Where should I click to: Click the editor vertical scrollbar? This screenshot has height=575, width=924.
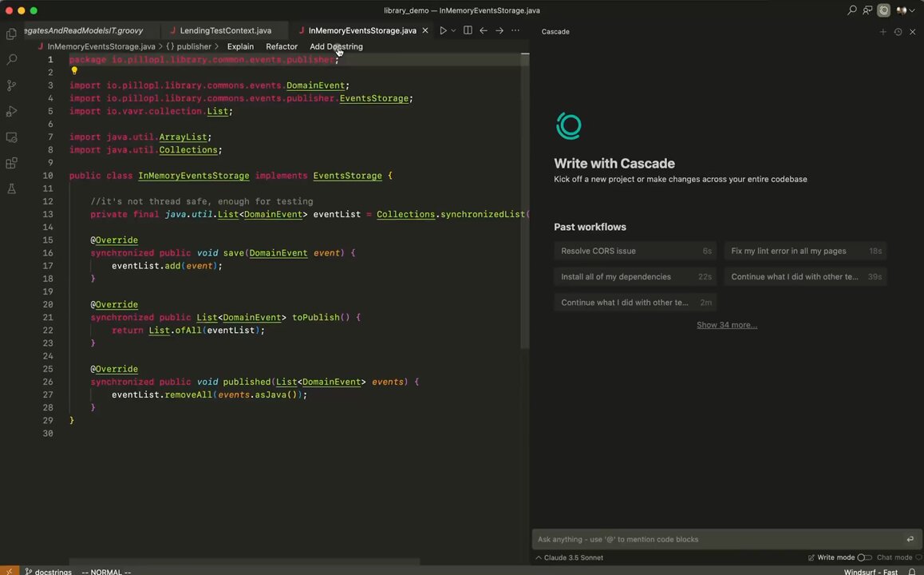524,200
